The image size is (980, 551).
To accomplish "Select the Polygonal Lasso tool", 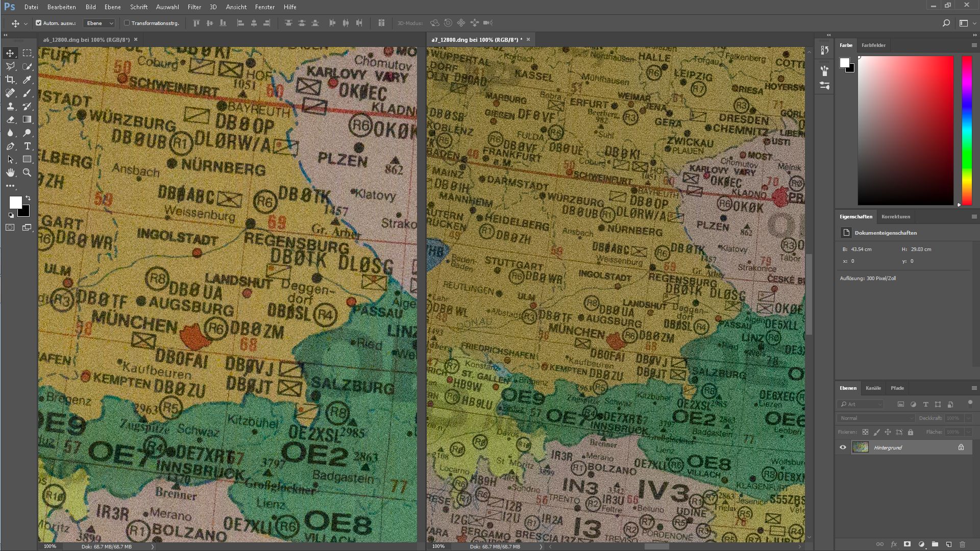I will pyautogui.click(x=10, y=66).
